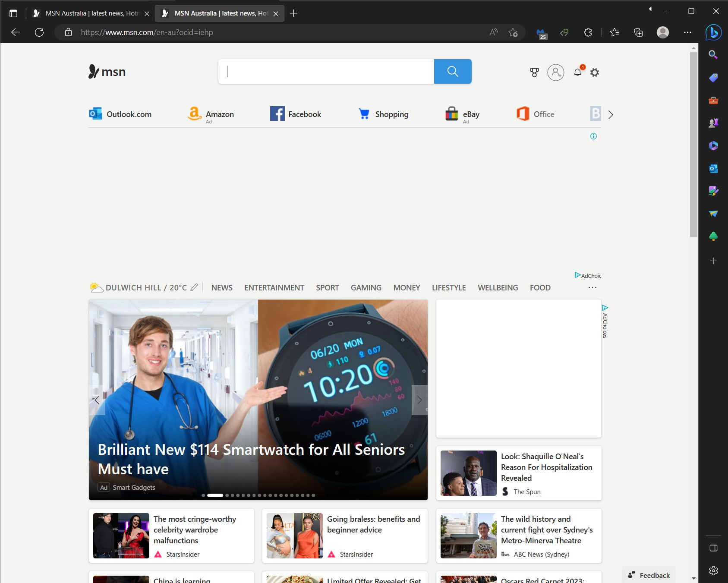
Task: Toggle the sidebar panel icon near the bottom
Action: tap(713, 548)
